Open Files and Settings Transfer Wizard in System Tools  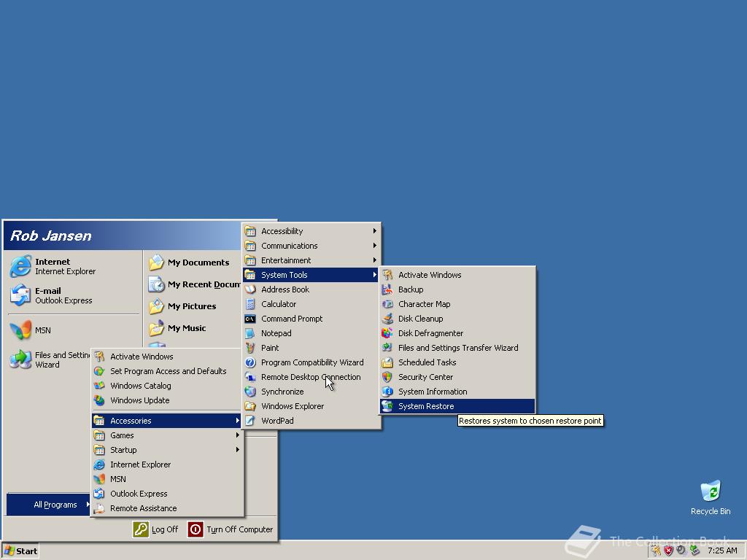point(457,348)
